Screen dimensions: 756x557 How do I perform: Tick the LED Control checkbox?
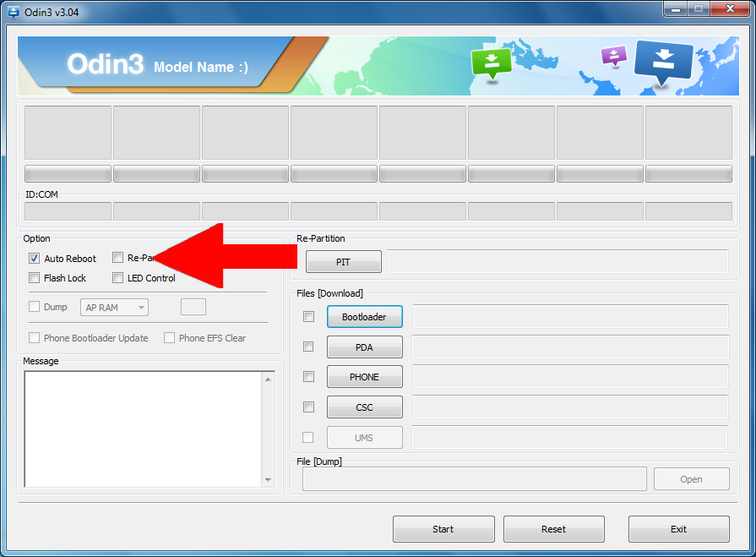pos(117,278)
